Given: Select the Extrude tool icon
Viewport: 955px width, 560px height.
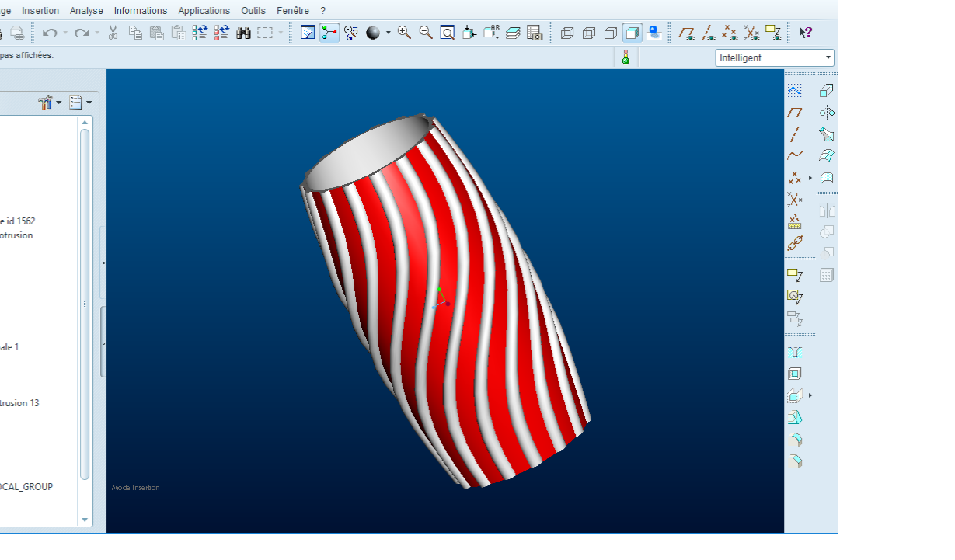Looking at the screenshot, I should point(827,91).
